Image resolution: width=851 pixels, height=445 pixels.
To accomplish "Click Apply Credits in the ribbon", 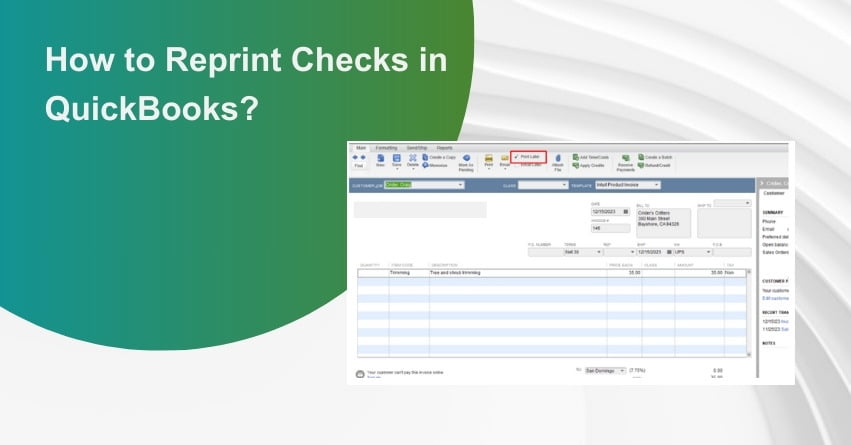I will click(589, 166).
